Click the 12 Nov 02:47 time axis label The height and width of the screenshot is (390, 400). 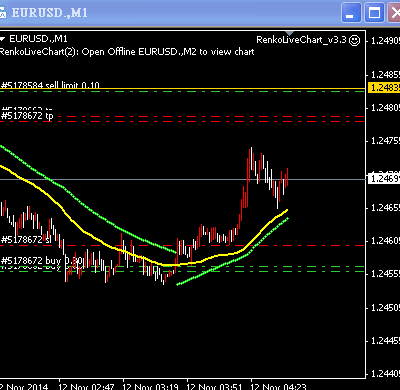[x=86, y=387]
